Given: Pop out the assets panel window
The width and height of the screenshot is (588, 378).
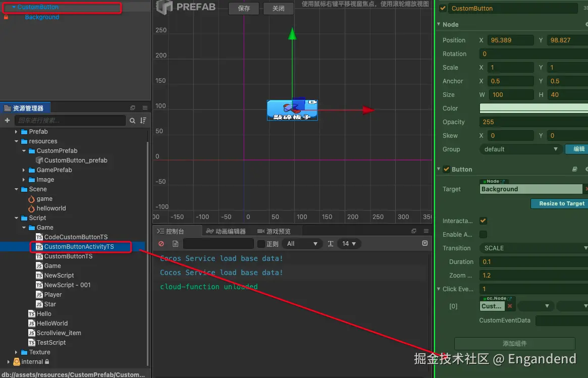Looking at the screenshot, I should [x=132, y=107].
